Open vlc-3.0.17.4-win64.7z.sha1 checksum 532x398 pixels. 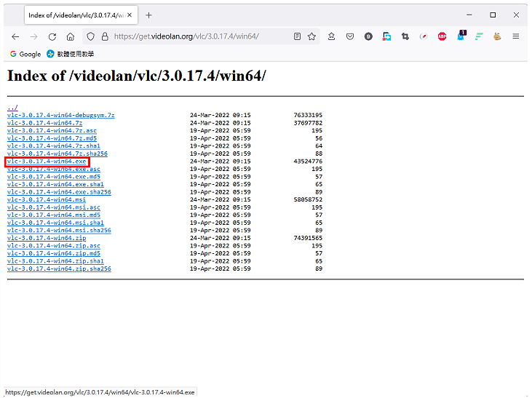[54, 146]
